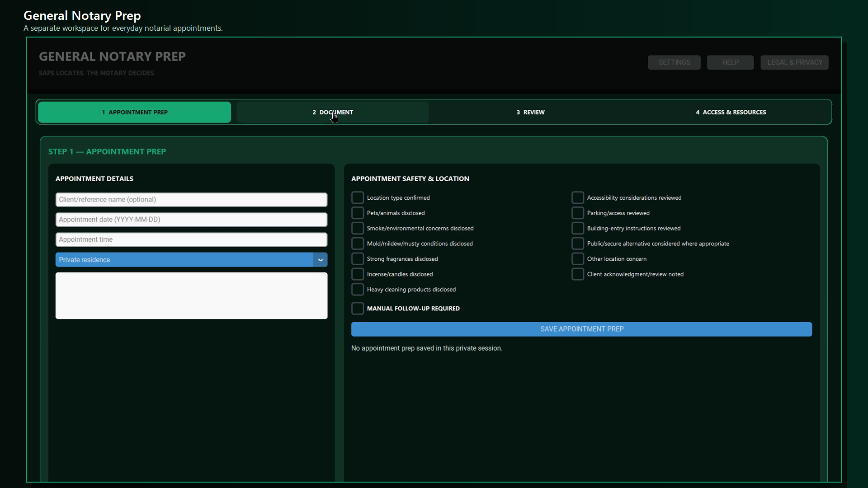The width and height of the screenshot is (868, 488).
Task: Switch to the Document tab
Action: tap(332, 112)
